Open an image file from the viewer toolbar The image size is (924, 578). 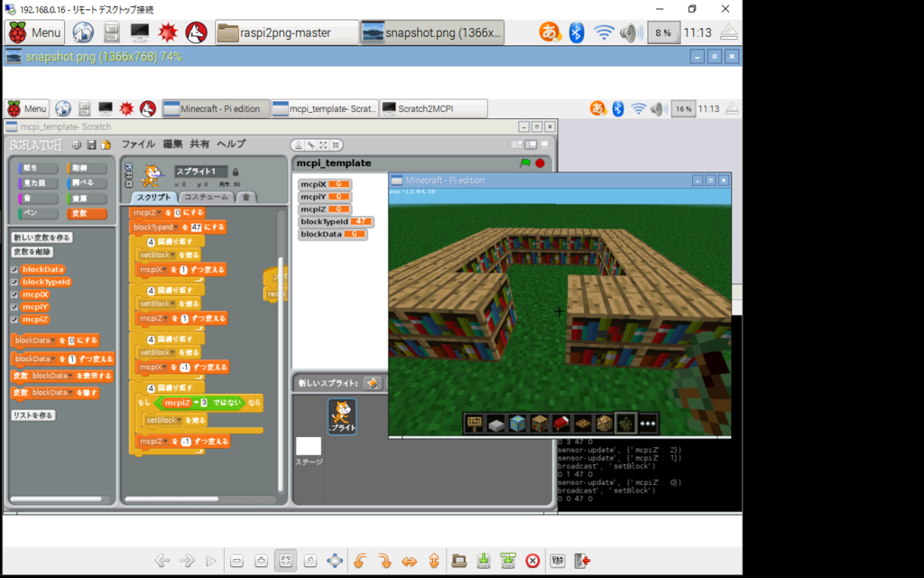459,561
